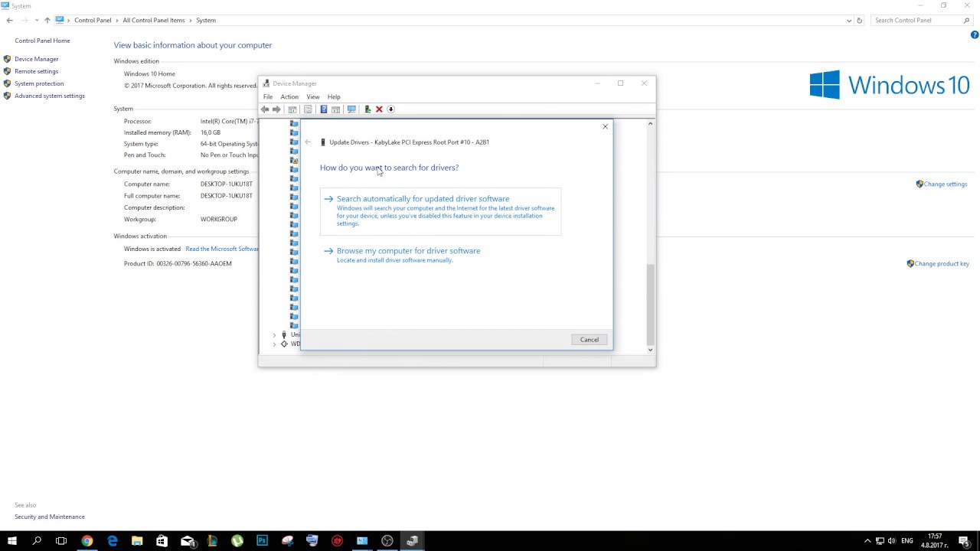Click the ENG language indicator
This screenshot has width=980, height=551.
pyautogui.click(x=907, y=541)
